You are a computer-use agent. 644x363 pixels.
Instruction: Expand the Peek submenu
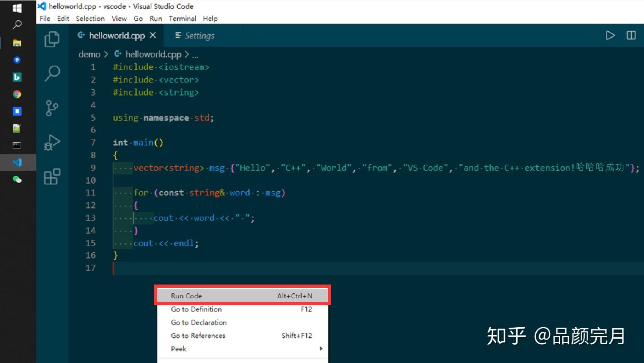click(x=242, y=349)
